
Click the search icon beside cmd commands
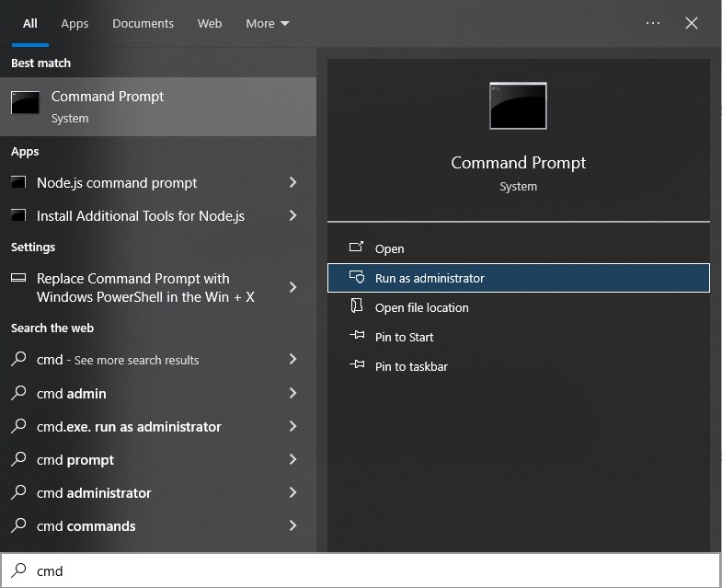(18, 525)
